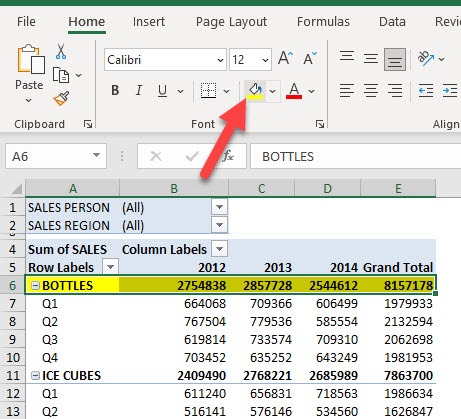Click the formula bar Enter checkmark
461x419 pixels.
[192, 156]
